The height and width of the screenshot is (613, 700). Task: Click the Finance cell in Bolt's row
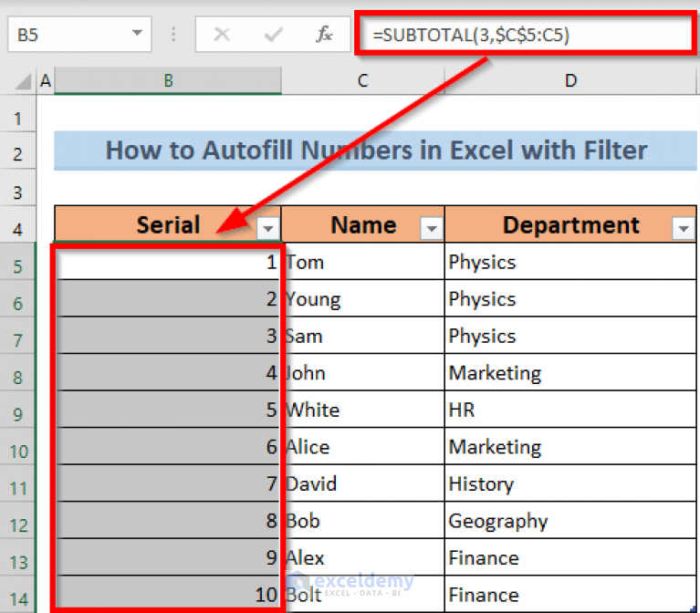tap(570, 595)
